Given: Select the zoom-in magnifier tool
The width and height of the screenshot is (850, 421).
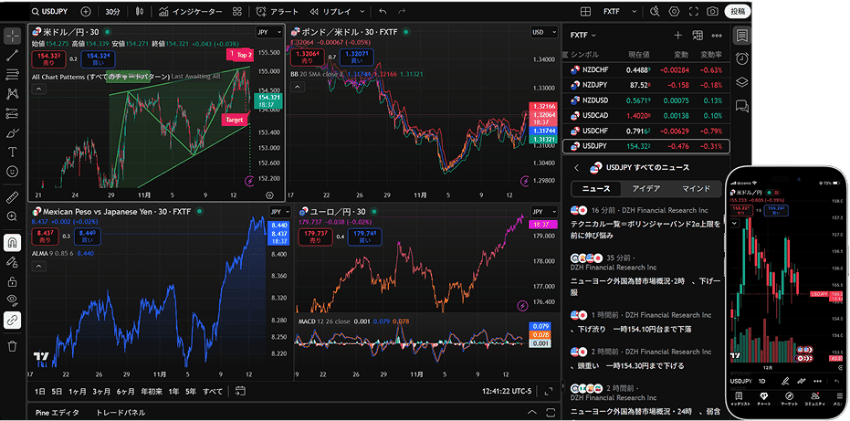Looking at the screenshot, I should coord(12,216).
